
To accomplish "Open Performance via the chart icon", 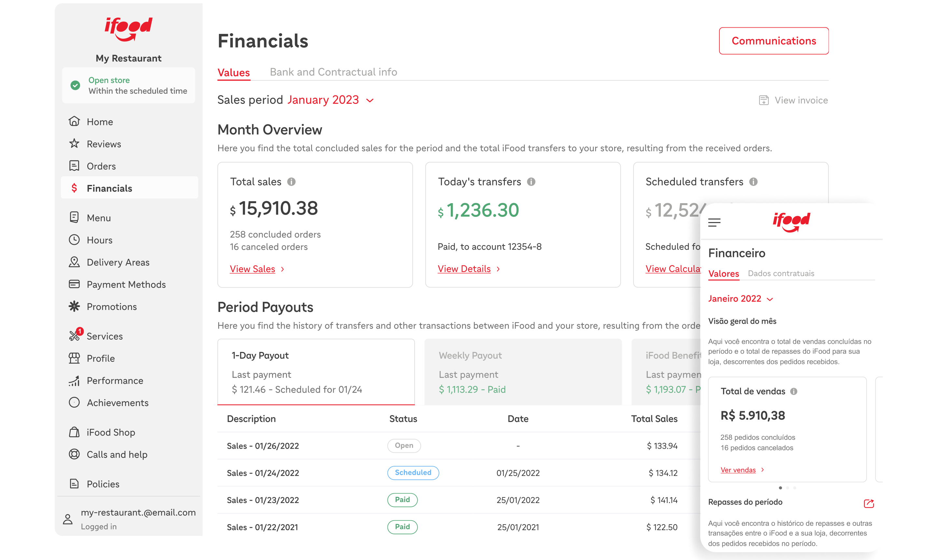I will coord(74,380).
